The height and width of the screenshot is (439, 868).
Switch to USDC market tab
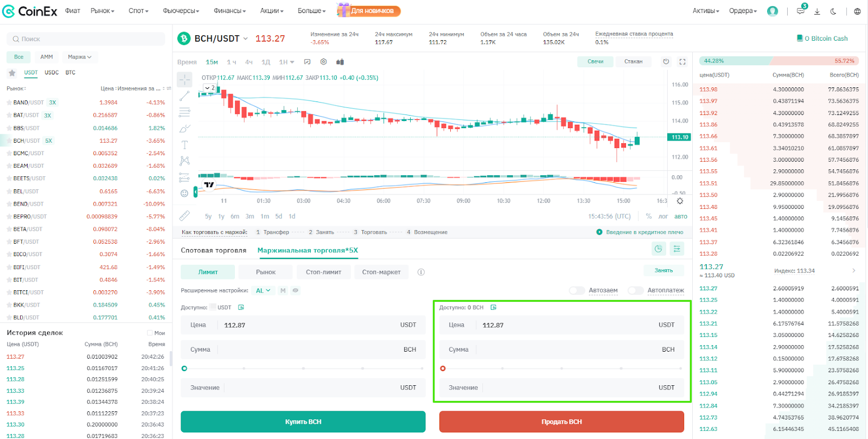tap(52, 73)
